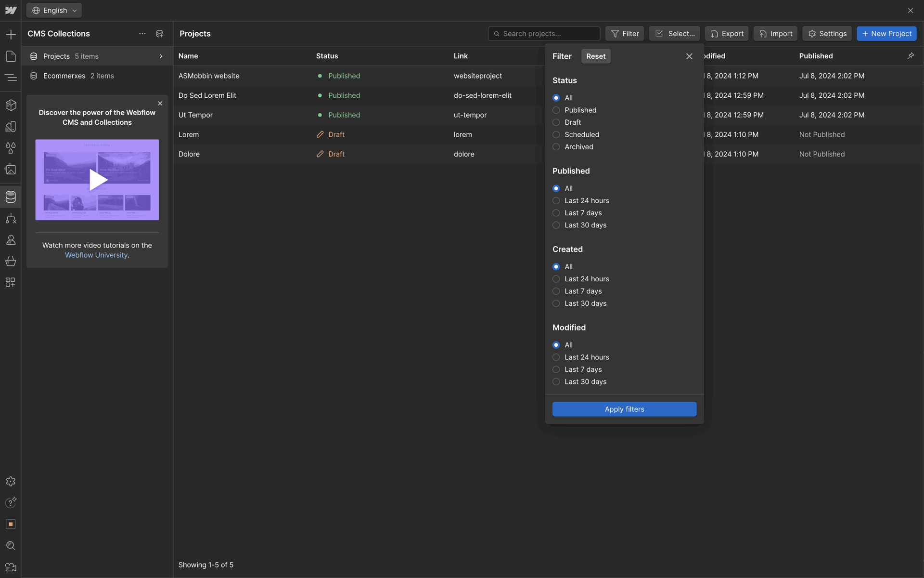Expand the Projects collection chevron
The image size is (924, 578).
pyautogui.click(x=161, y=56)
